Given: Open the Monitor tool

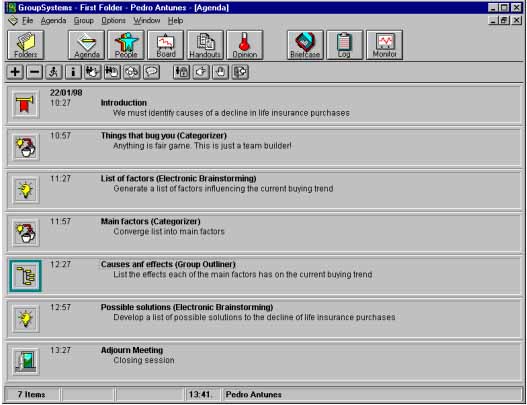Looking at the screenshot, I should (384, 45).
